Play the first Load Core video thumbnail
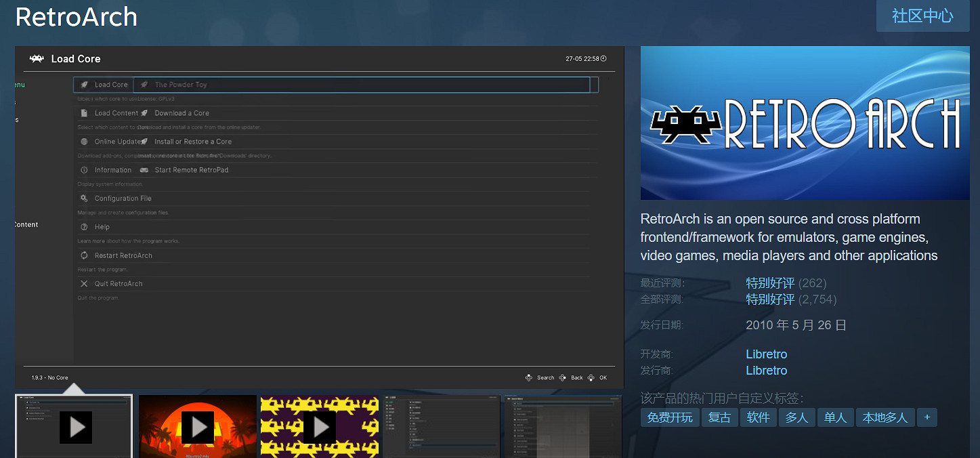Image resolution: width=980 pixels, height=458 pixels. [75, 427]
